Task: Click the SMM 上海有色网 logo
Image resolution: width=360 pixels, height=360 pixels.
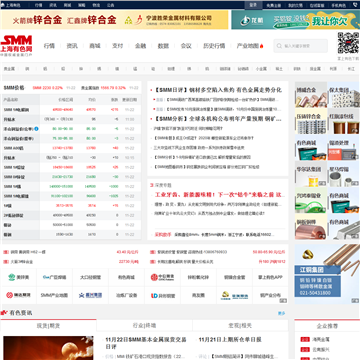Action: (x=16, y=45)
